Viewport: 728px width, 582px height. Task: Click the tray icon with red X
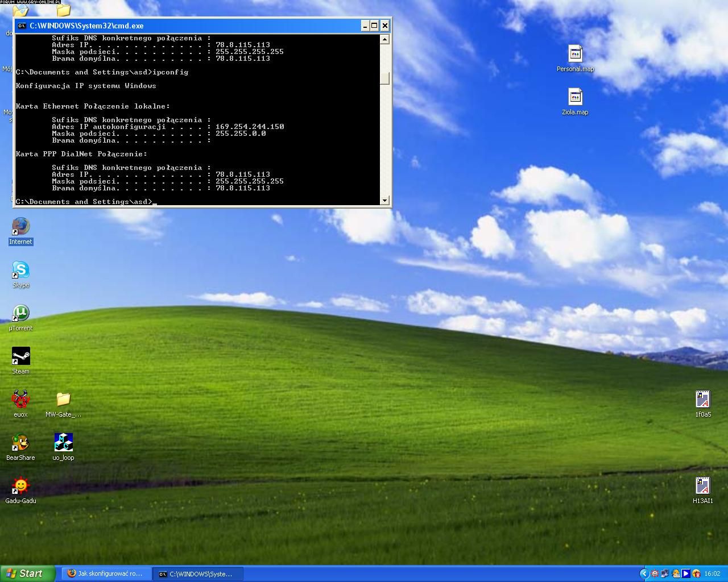point(696,573)
